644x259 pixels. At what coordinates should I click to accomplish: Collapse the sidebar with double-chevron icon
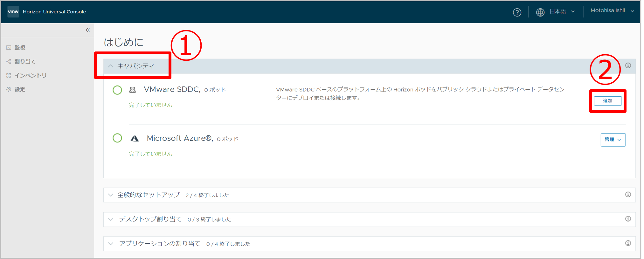tap(88, 30)
